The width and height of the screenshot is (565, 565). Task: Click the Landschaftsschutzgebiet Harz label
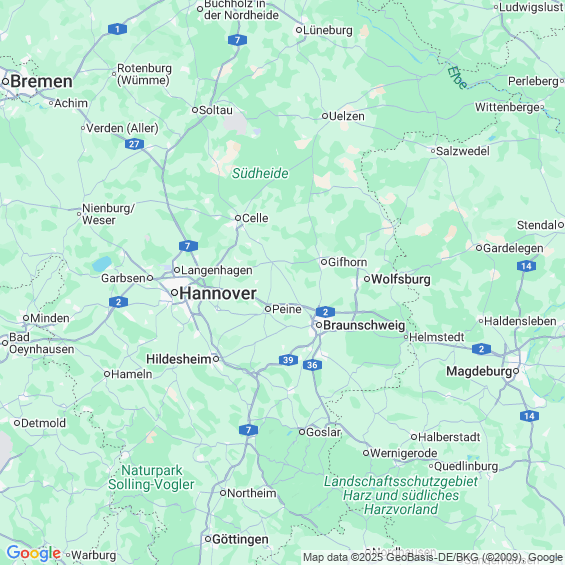[401, 495]
